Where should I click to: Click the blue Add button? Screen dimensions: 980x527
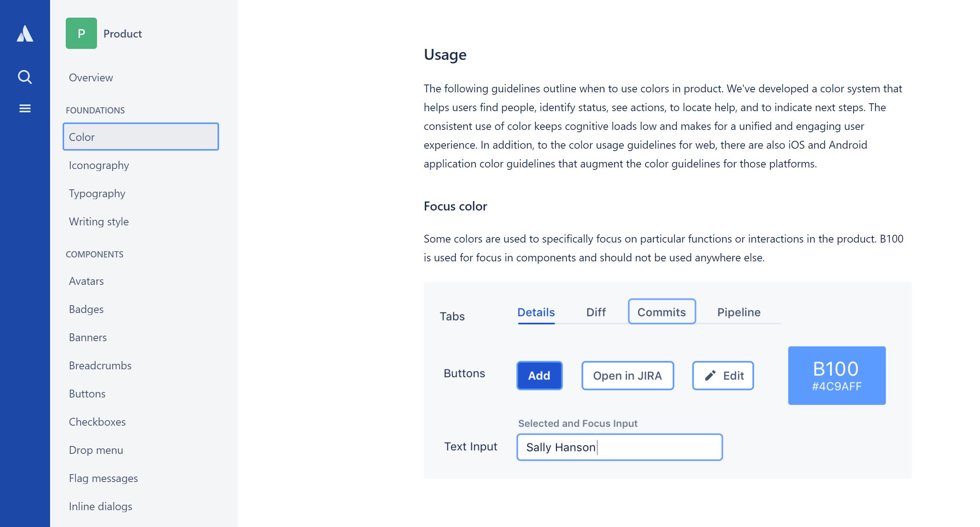[539, 376]
